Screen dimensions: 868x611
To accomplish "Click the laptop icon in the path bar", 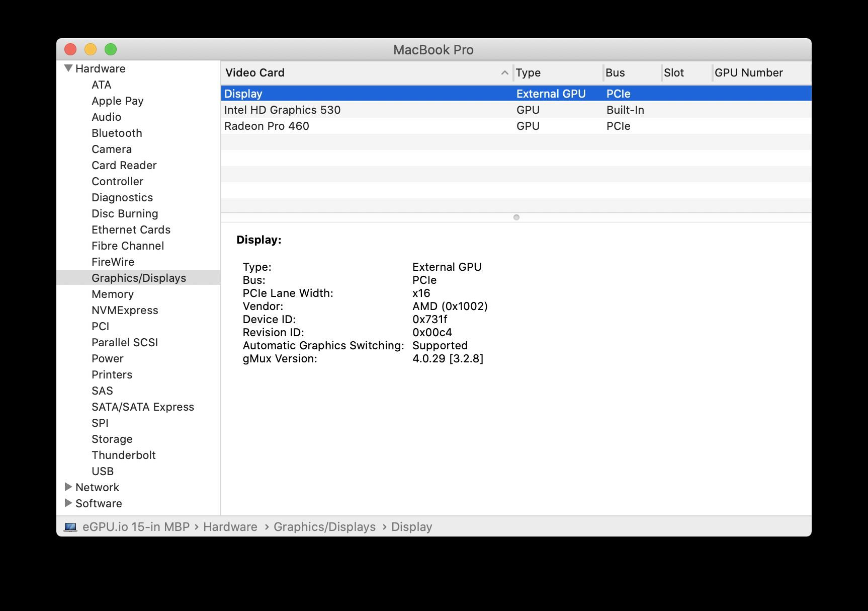I will coord(70,527).
